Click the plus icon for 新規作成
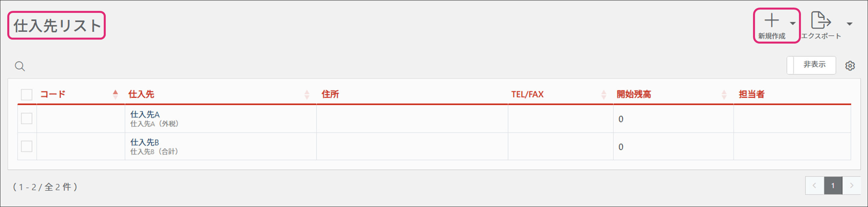 coord(771,21)
